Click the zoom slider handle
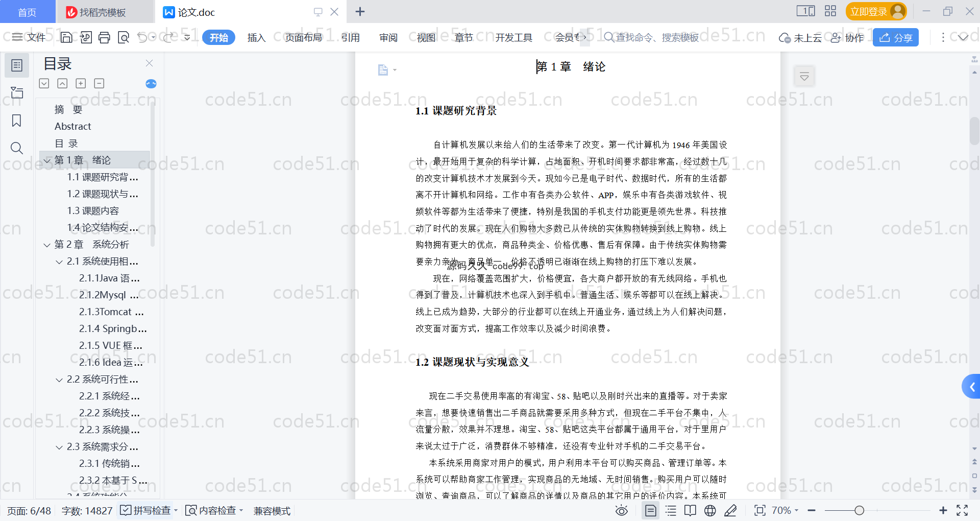 click(860, 510)
